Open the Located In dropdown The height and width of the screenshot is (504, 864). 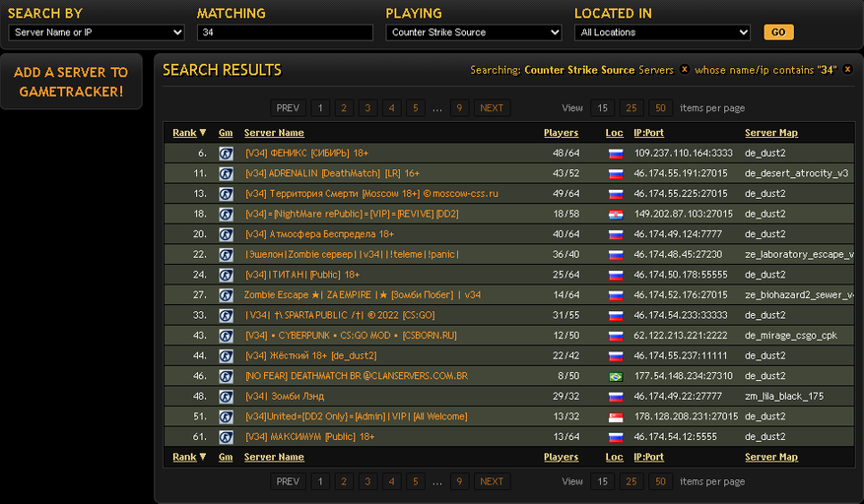click(x=662, y=32)
